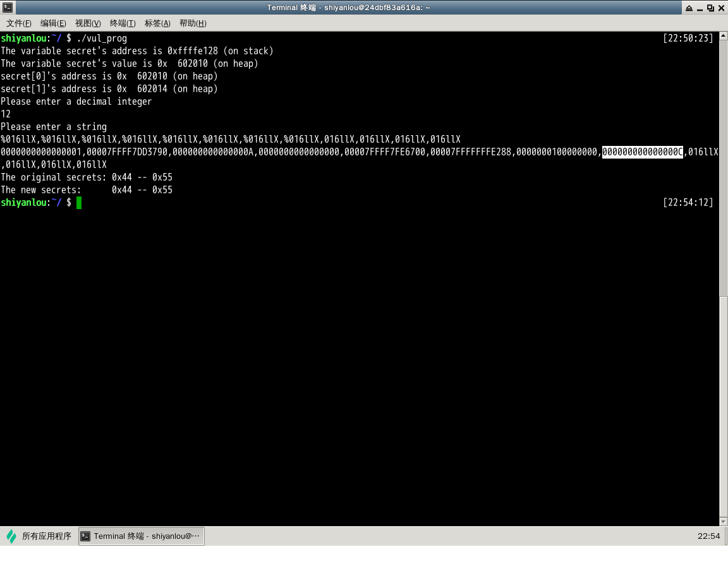Image resolution: width=728 pixels, height=566 pixels.
Task: Minimize the Terminal window
Action: click(700, 8)
